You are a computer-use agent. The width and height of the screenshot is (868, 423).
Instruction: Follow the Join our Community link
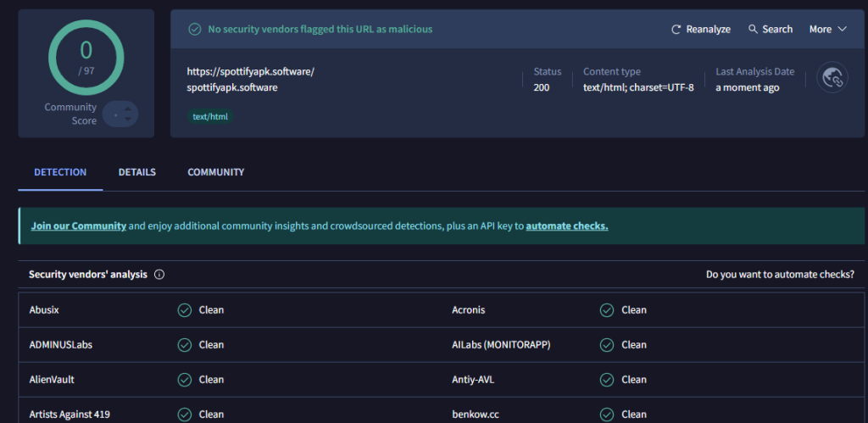(x=79, y=225)
